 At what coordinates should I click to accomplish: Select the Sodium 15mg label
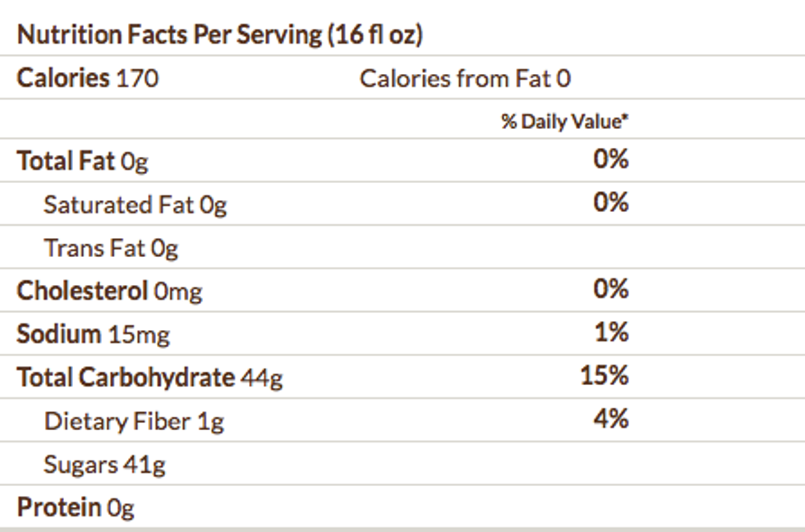tap(94, 334)
